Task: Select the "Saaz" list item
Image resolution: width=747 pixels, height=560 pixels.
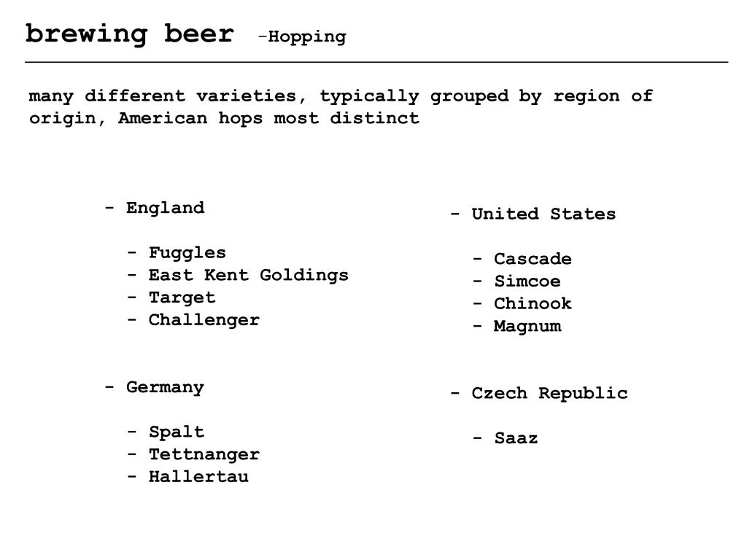Action: coord(516,438)
